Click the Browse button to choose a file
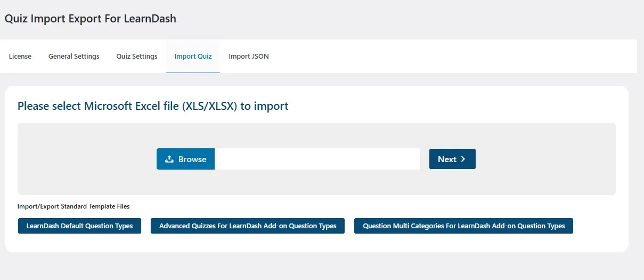The image size is (644, 280). (x=185, y=159)
